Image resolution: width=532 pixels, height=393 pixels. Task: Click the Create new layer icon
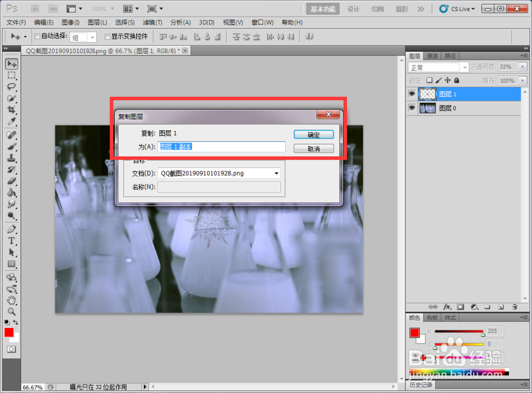pos(501,307)
